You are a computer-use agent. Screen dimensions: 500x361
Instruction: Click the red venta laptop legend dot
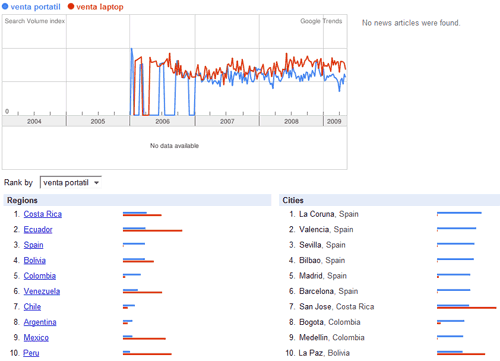(x=71, y=6)
